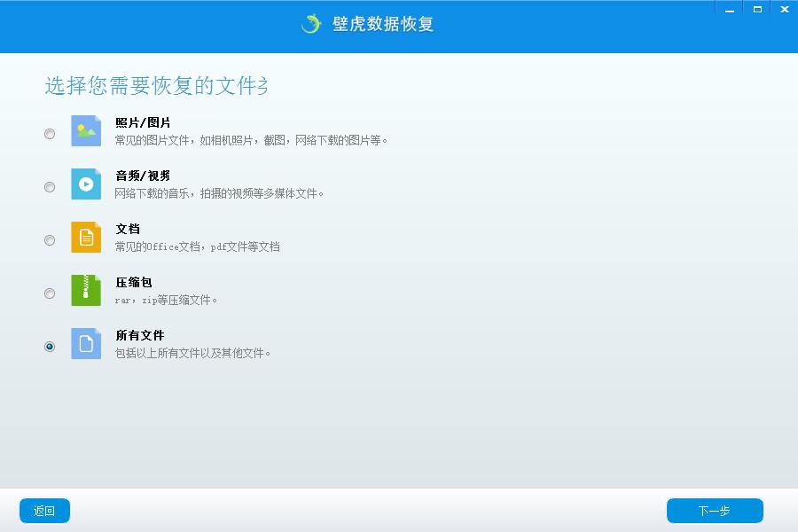Select the 压缩包 radio button

tap(50, 293)
